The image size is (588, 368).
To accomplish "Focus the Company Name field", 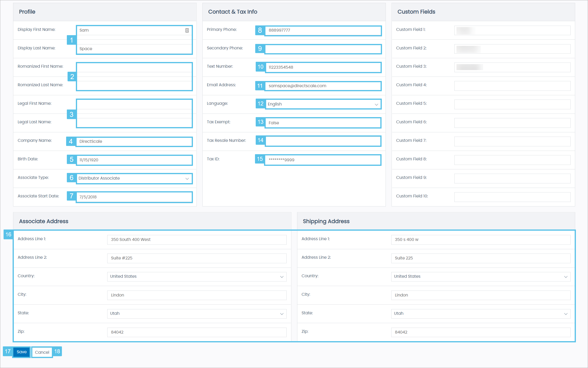I will point(134,141).
